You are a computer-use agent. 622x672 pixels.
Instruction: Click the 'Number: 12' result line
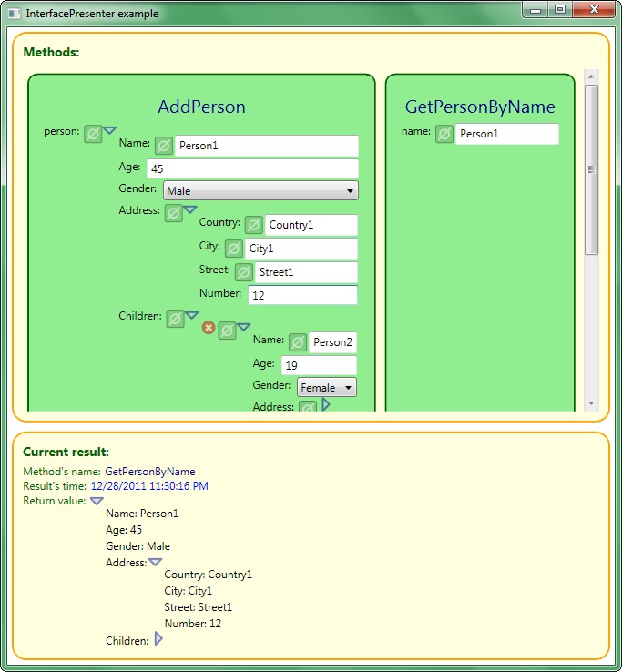point(192,623)
